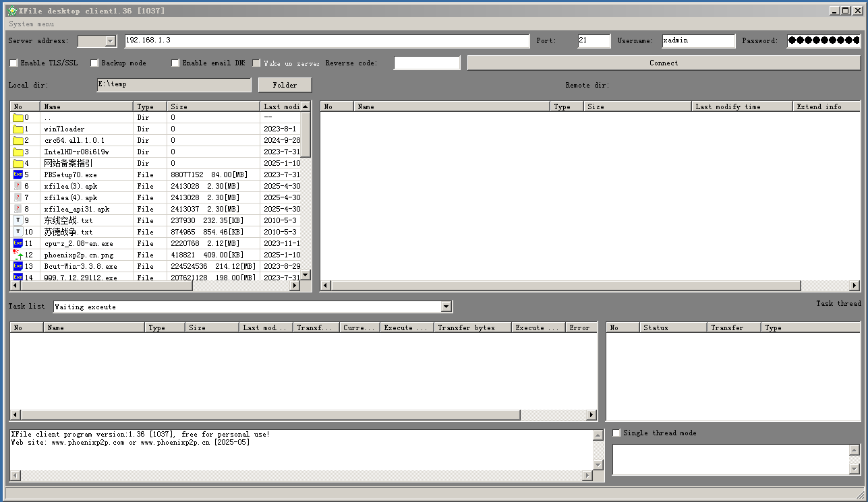Focus the server address input field
The width and height of the screenshot is (868, 502).
click(327, 41)
